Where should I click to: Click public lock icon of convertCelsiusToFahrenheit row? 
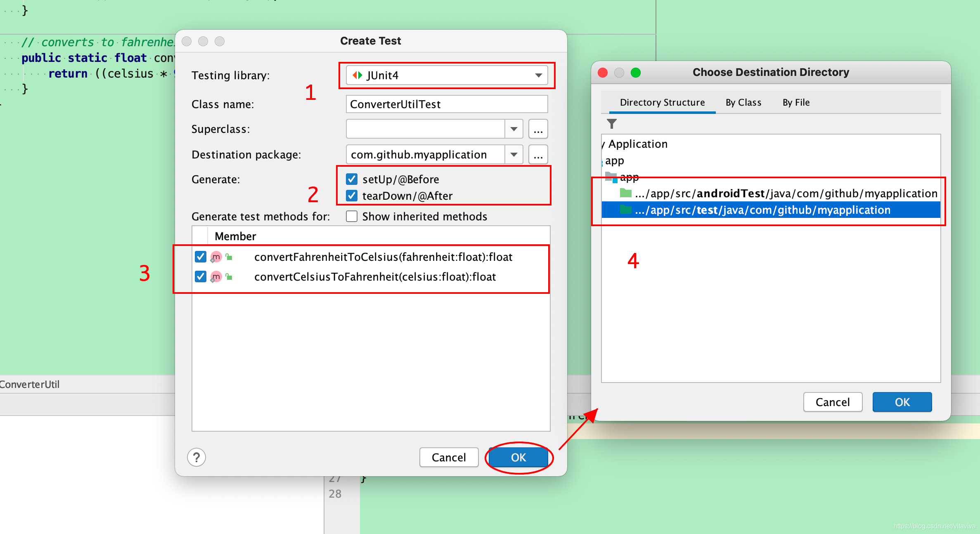pyautogui.click(x=229, y=277)
